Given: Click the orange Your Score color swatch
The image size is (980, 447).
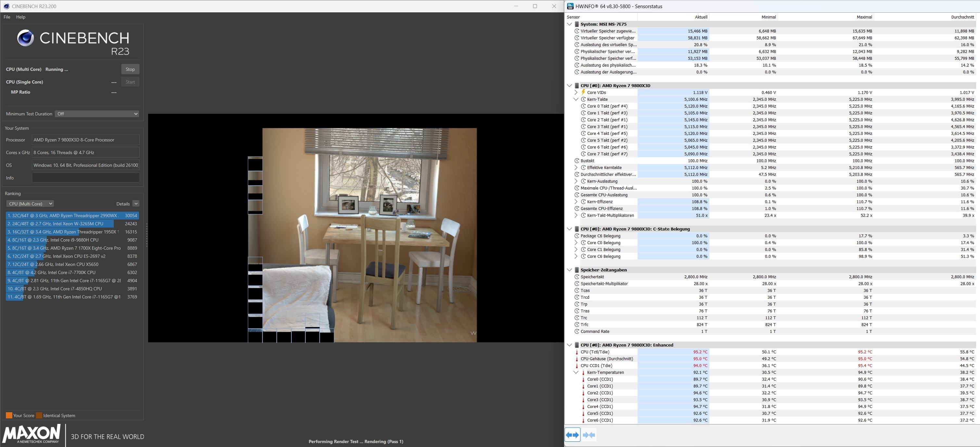Looking at the screenshot, I should point(9,415).
